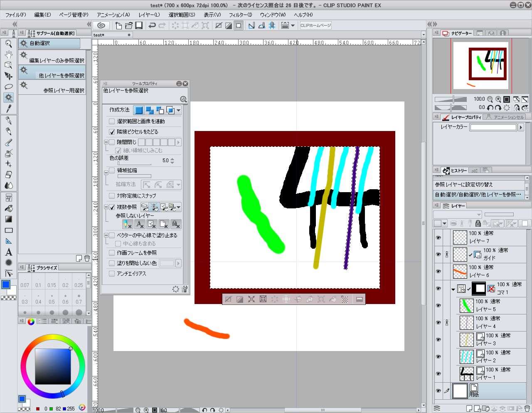Collapse the コマ 1 frame folder

pyautogui.click(x=453, y=289)
